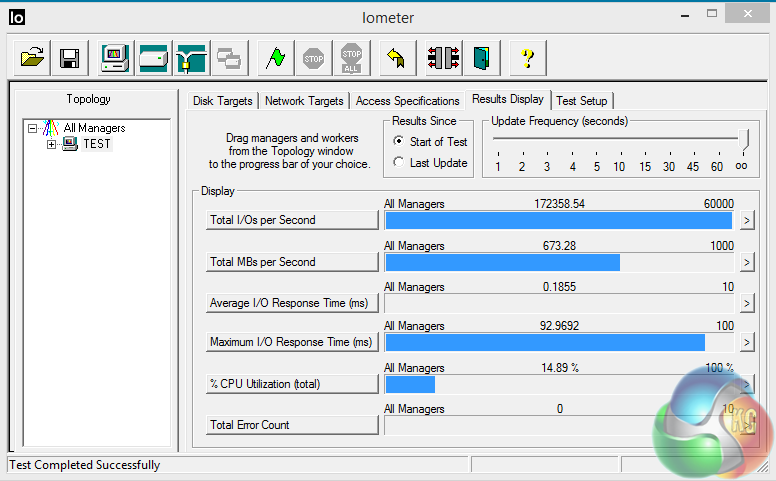Expand the TEST manager node
This screenshot has width=776, height=481.
coord(51,144)
